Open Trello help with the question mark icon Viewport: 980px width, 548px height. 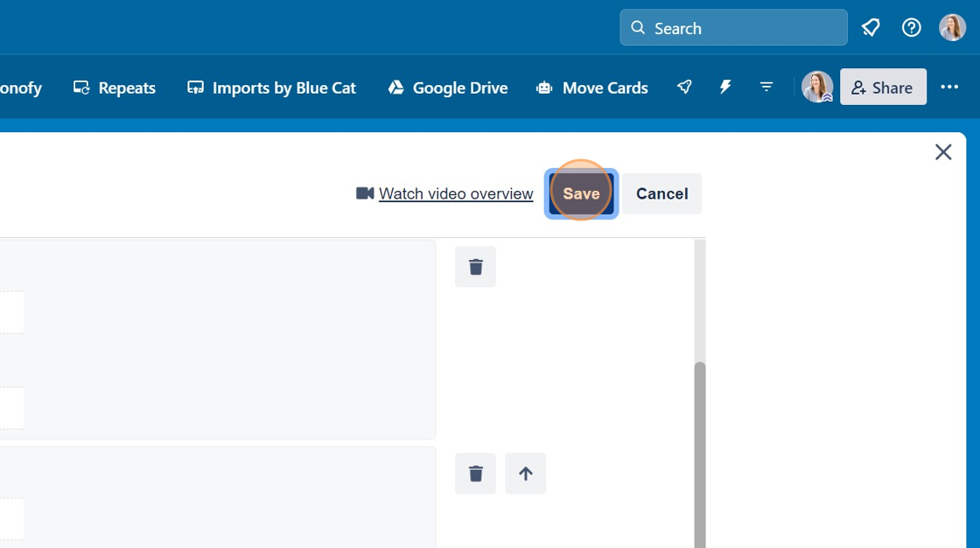[x=911, y=27]
